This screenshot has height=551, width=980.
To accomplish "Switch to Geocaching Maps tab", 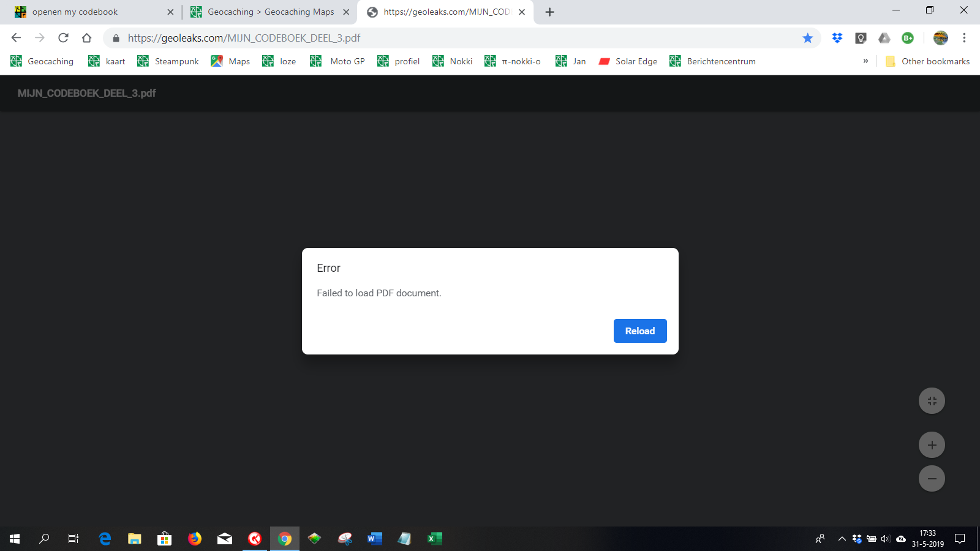I will point(271,12).
